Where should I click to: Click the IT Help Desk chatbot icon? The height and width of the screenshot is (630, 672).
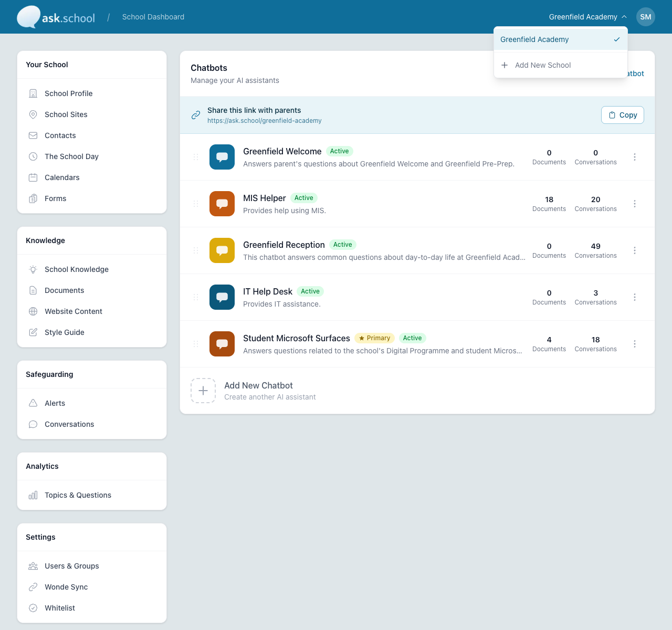(x=222, y=297)
